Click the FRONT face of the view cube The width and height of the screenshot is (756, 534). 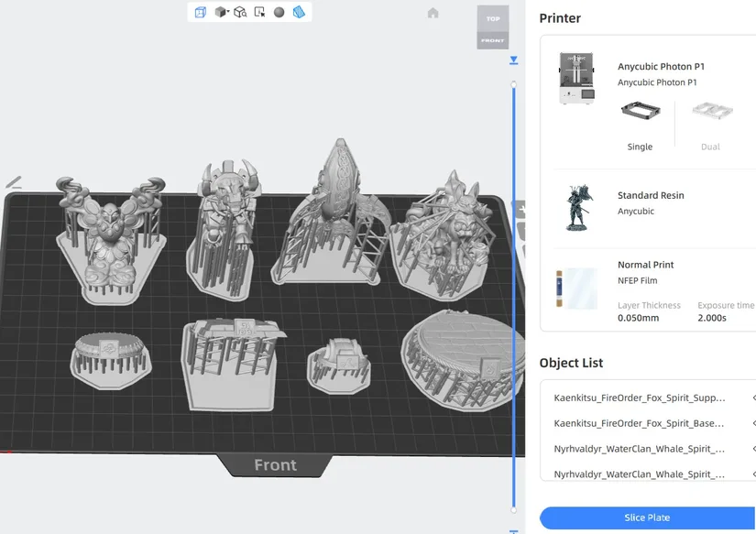click(493, 39)
